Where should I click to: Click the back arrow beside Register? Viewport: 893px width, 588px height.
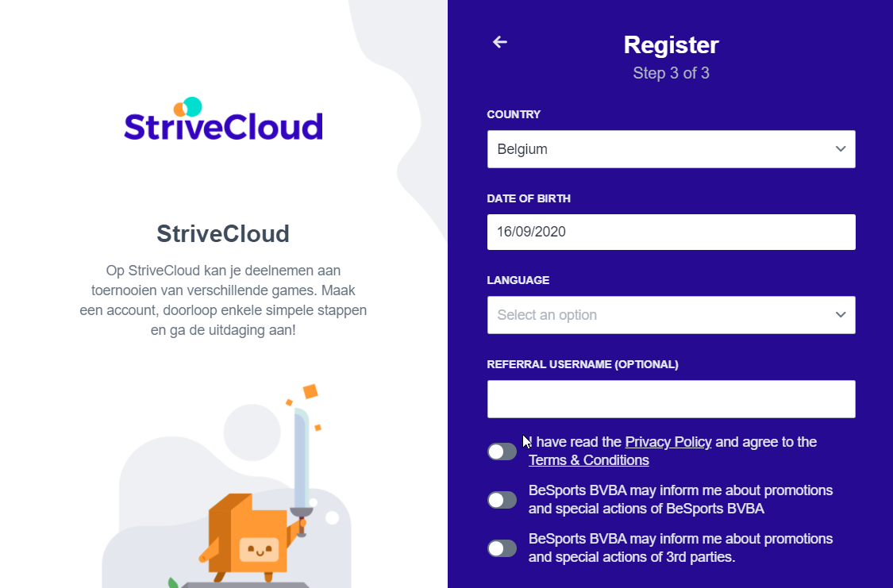click(500, 42)
